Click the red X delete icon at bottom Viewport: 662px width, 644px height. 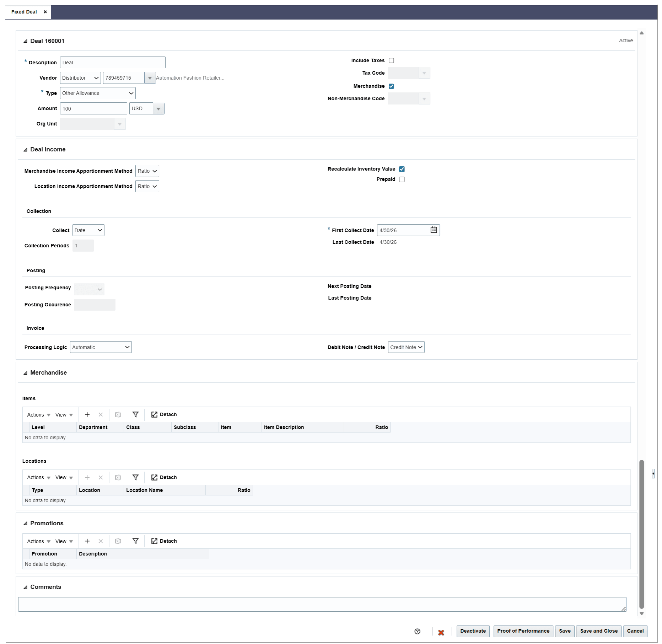point(441,632)
